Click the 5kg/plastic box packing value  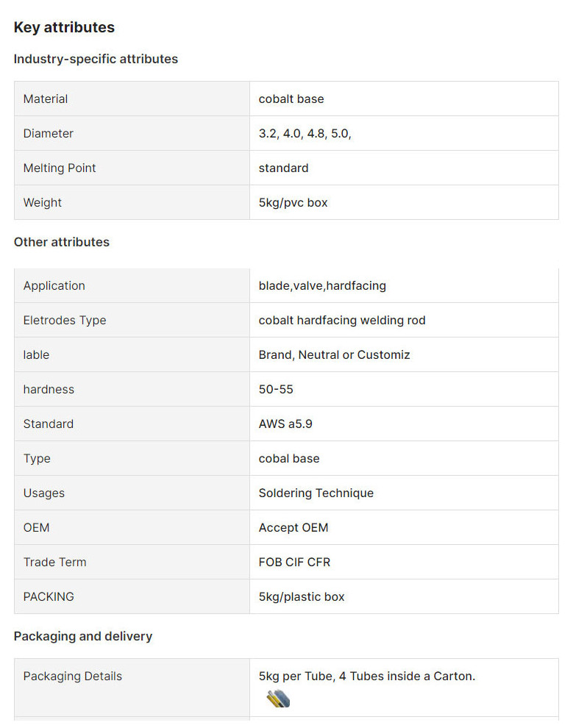coord(302,596)
